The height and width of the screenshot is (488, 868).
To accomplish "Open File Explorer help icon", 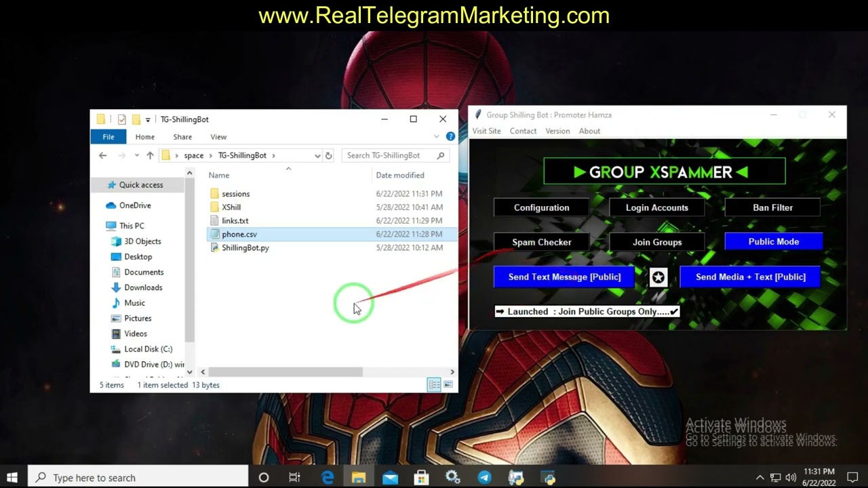I will click(450, 136).
